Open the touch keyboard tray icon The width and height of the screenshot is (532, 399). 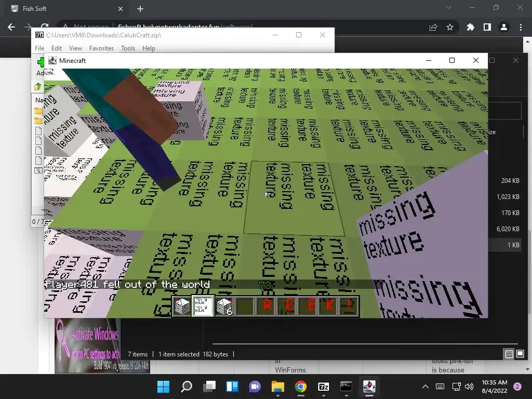point(440,387)
